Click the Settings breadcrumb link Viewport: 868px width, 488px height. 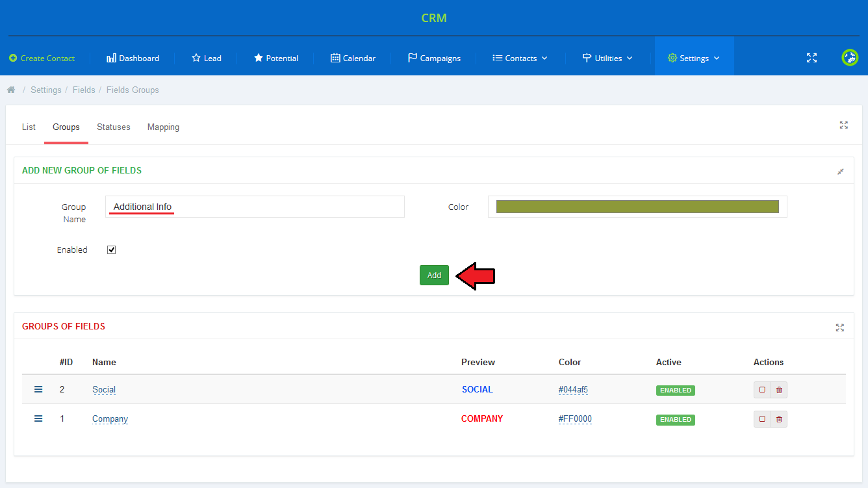45,90
